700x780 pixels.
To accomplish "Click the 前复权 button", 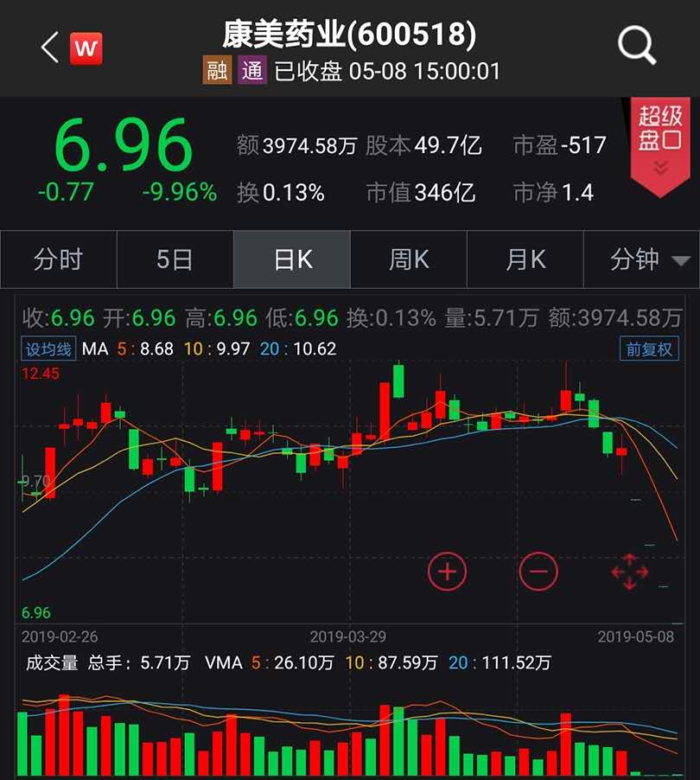I will pos(649,348).
